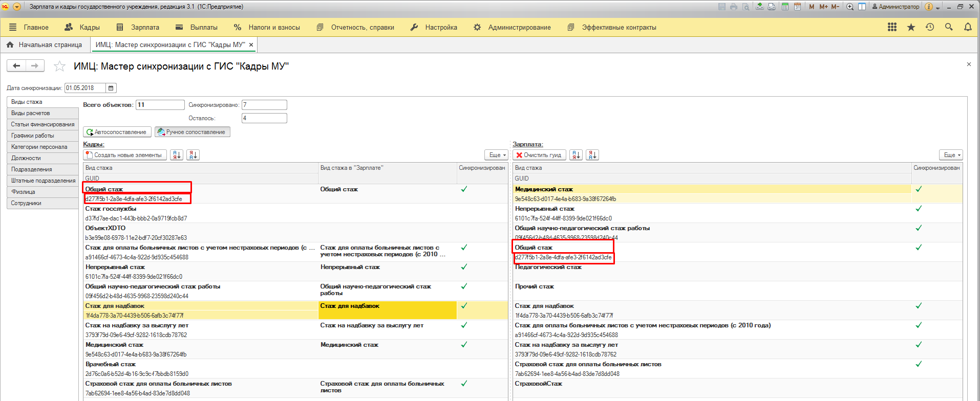This screenshot has height=401, width=980.
Task: Click into the Всего объектов field
Action: coord(160,105)
